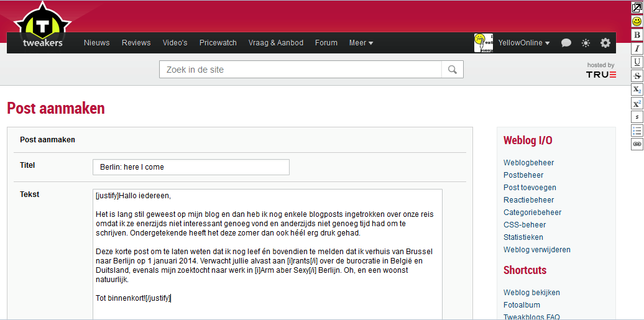Click inside the Tekst textarea
The width and height of the screenshot is (644, 320).
(267, 254)
